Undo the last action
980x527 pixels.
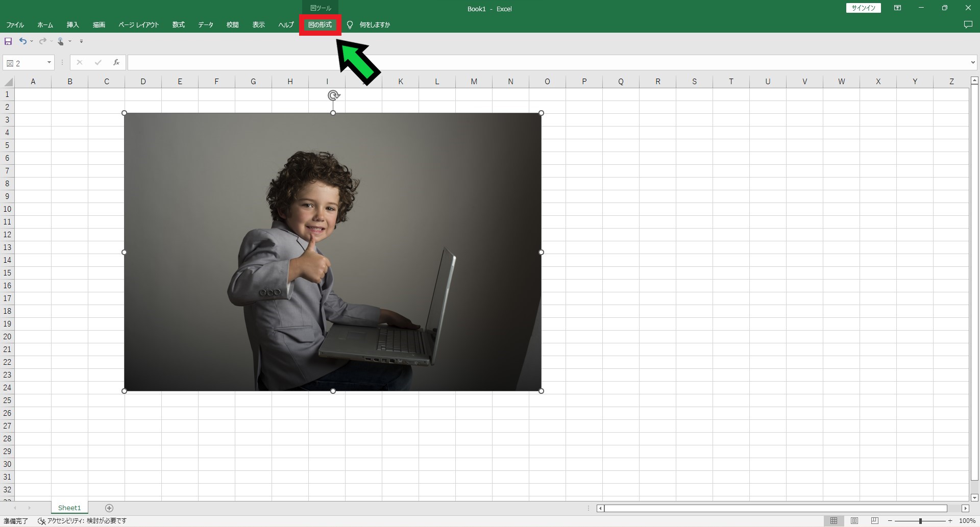coord(23,41)
